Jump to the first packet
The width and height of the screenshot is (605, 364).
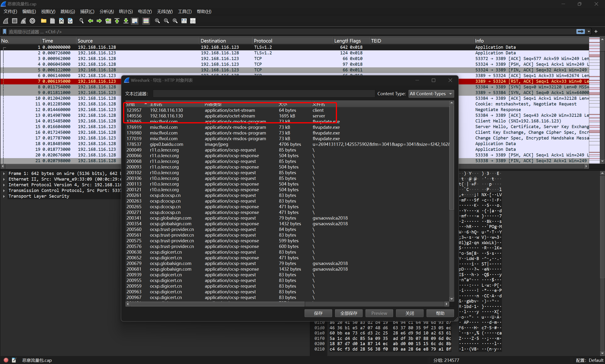point(117,21)
